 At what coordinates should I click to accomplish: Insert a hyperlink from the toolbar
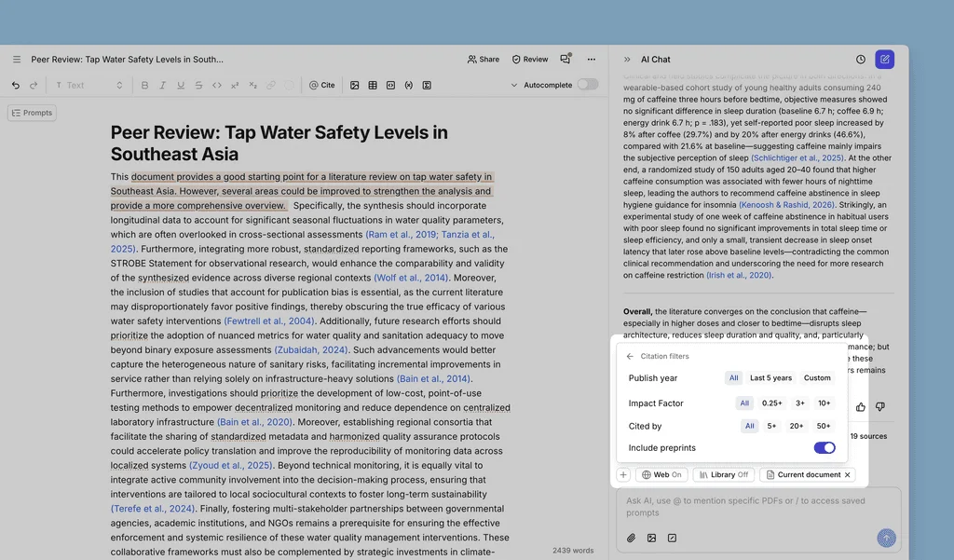pyautogui.click(x=271, y=85)
